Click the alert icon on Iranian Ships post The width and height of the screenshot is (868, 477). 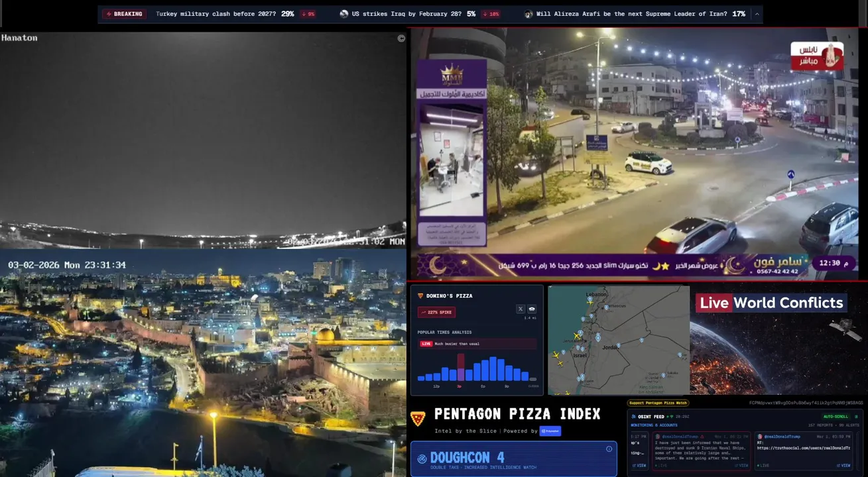coord(702,437)
